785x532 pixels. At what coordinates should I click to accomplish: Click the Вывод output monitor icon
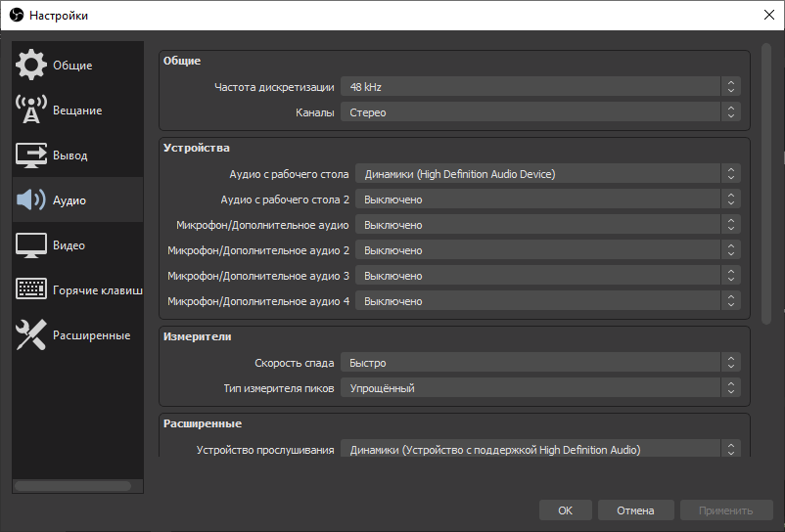[x=31, y=155]
